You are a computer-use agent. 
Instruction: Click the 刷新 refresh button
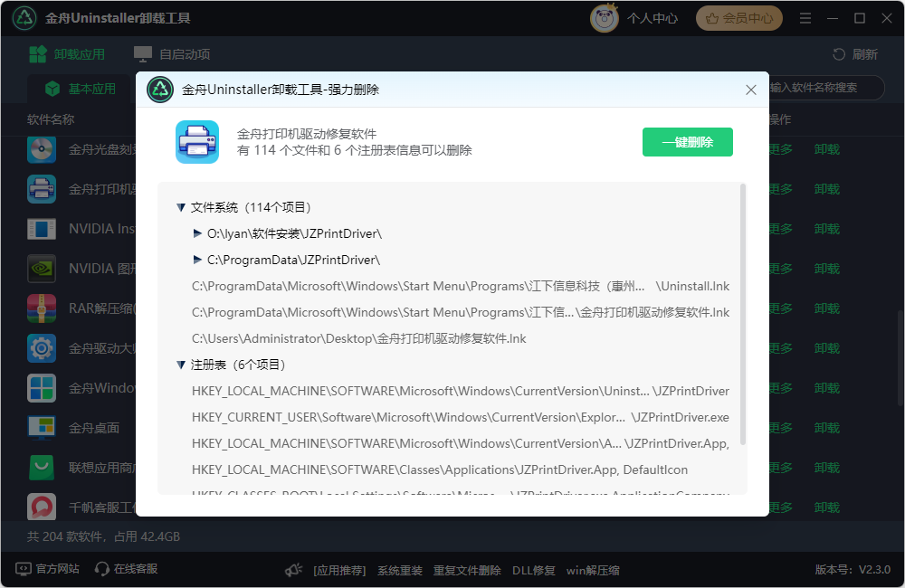[855, 54]
